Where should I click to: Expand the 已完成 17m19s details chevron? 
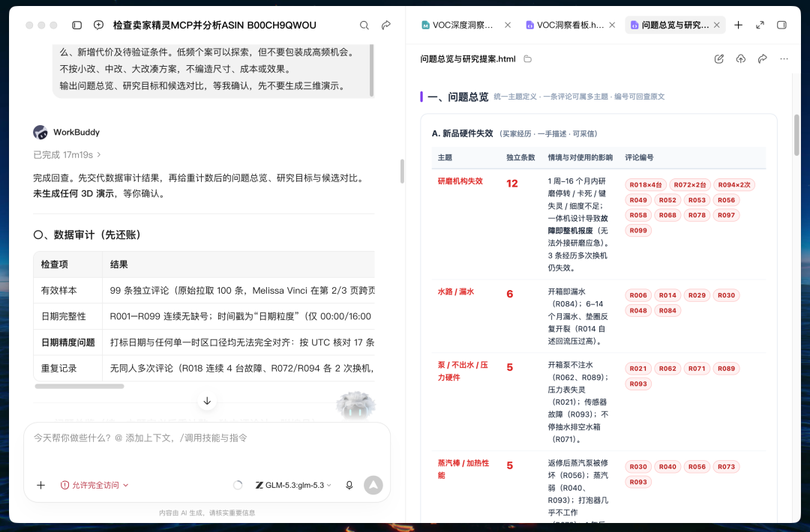(99, 155)
